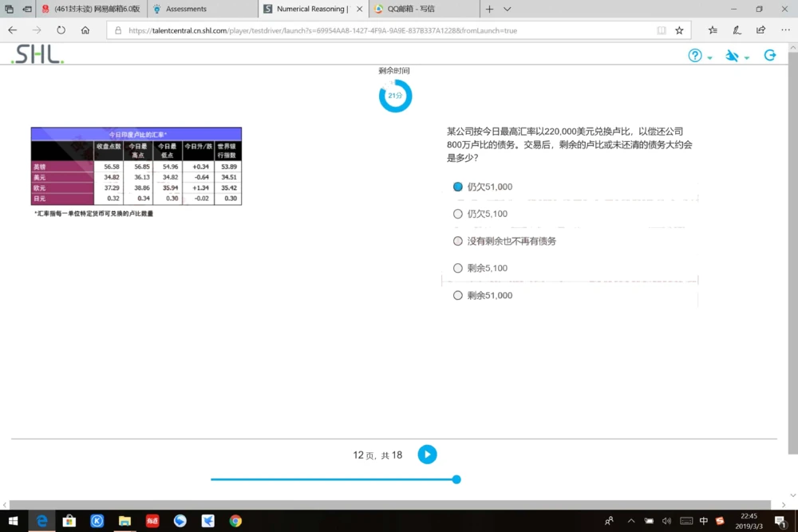Viewport: 798px width, 532px height.
Task: Select answer 仍欠5,100
Action: pyautogui.click(x=457, y=214)
